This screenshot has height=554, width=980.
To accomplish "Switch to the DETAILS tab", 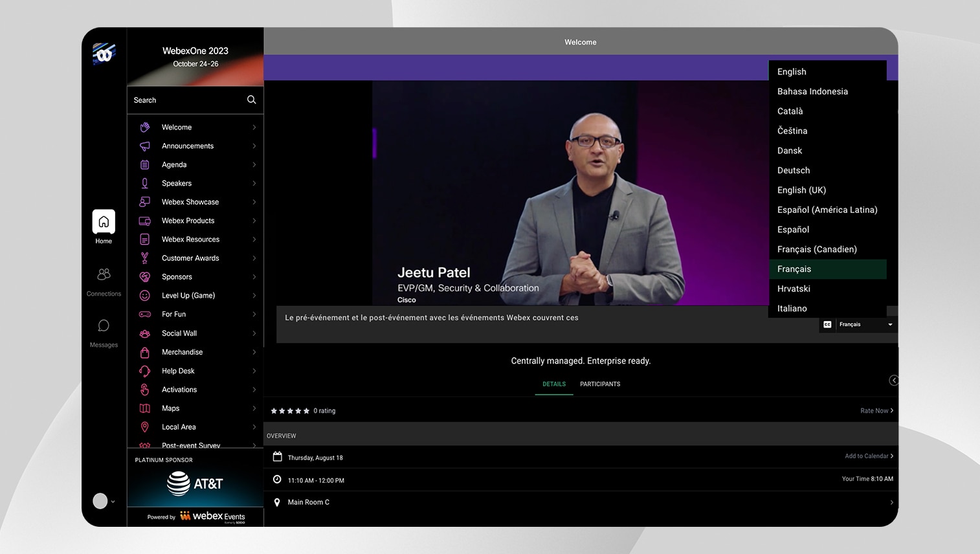I will pyautogui.click(x=554, y=384).
